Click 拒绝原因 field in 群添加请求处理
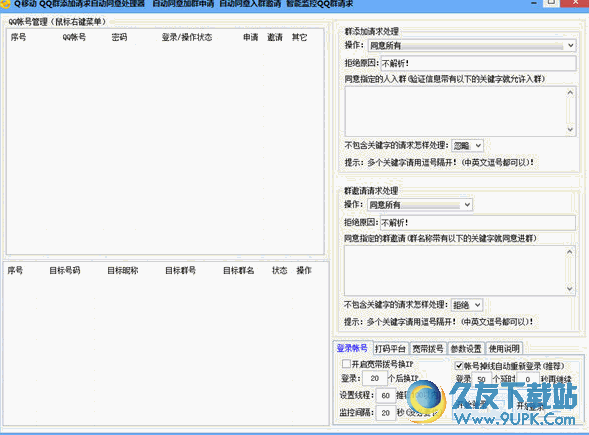This screenshot has height=435, width=589. [x=478, y=63]
